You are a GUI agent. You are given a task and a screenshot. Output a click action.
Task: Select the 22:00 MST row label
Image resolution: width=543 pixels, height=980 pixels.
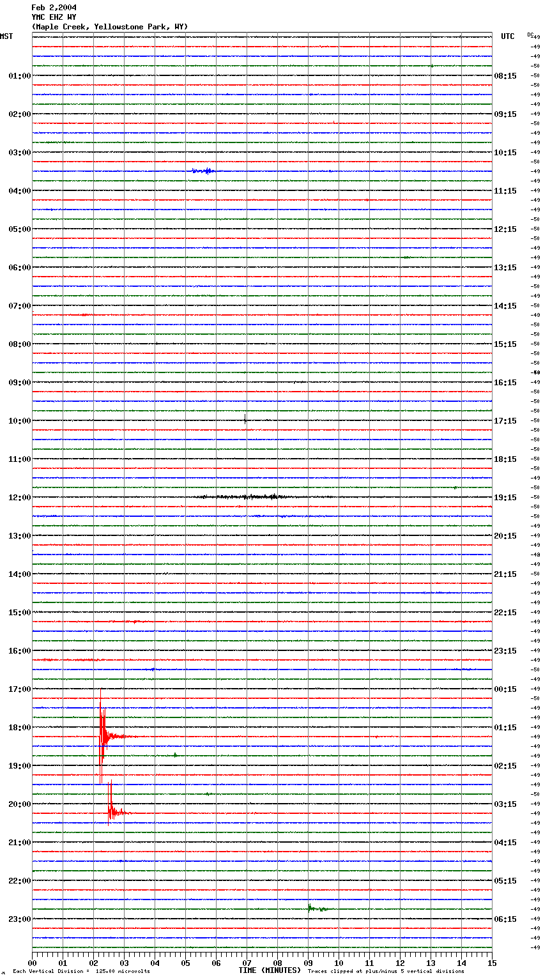coord(20,881)
